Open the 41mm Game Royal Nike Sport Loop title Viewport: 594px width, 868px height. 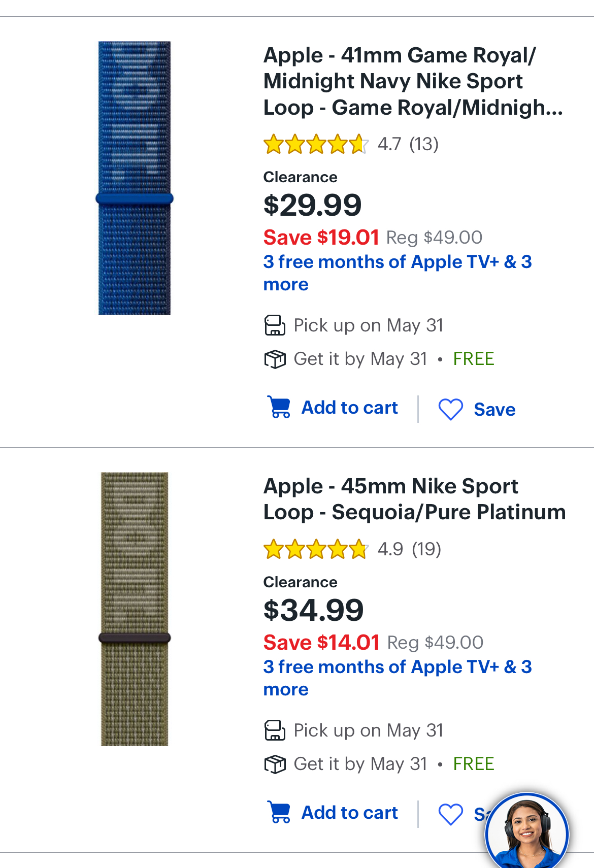click(412, 81)
